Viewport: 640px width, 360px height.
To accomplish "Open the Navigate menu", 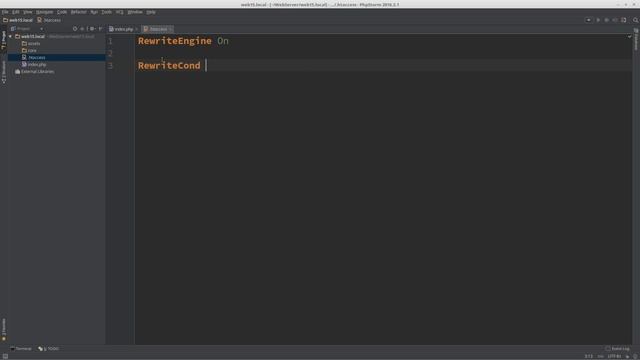I will [44, 12].
